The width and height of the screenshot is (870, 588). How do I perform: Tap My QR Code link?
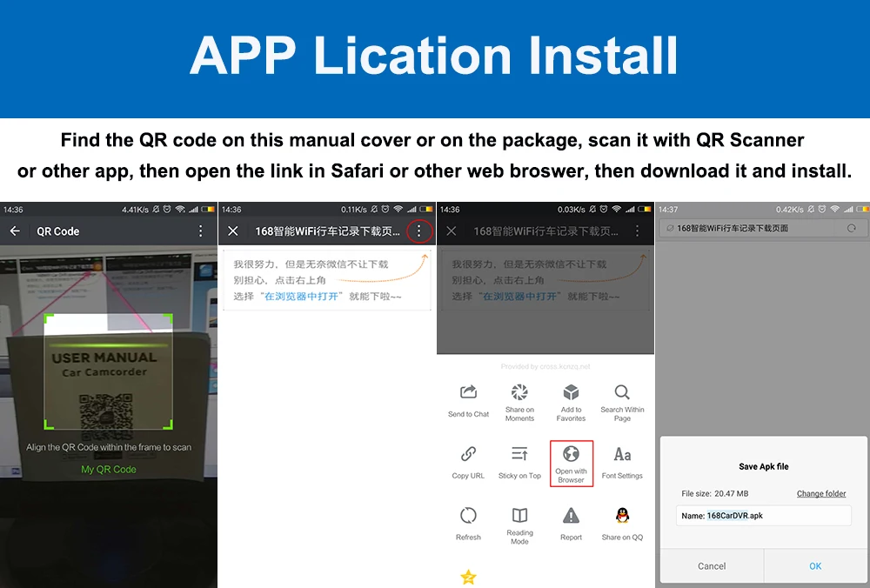tap(109, 470)
